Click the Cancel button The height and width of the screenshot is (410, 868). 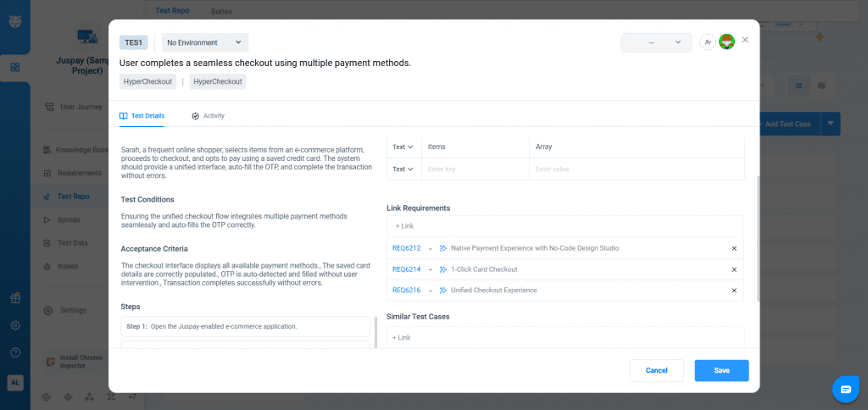click(x=656, y=370)
